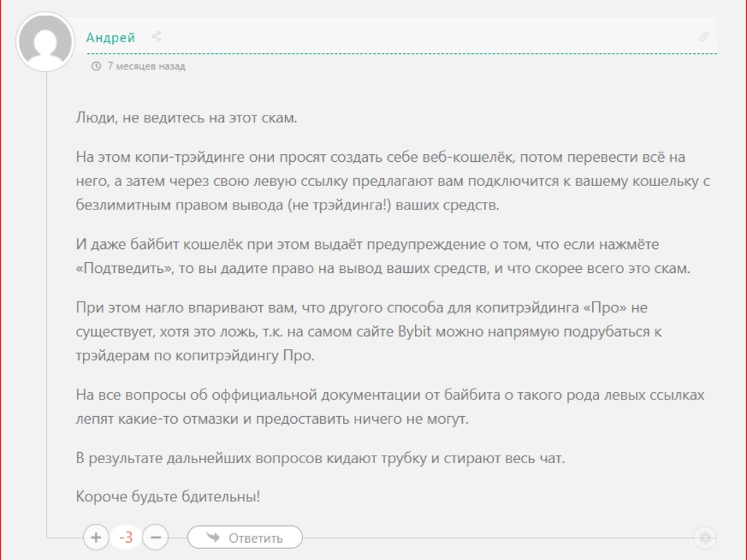
Task: Click the paragraph starting 'На этом копи-трэйдинге'
Action: tap(392, 181)
